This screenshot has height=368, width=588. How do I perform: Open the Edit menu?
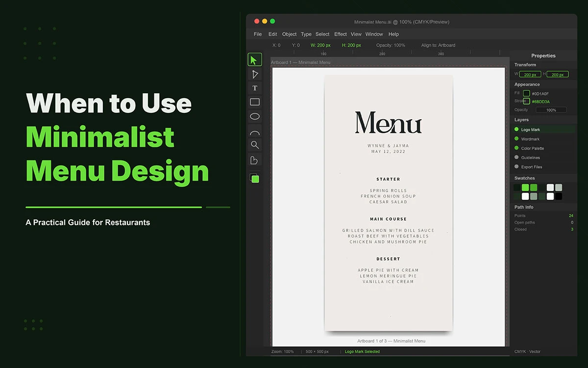(x=273, y=34)
